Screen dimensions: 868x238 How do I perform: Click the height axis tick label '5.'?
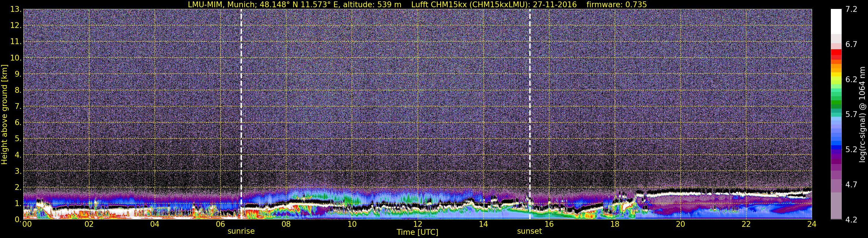(x=18, y=139)
